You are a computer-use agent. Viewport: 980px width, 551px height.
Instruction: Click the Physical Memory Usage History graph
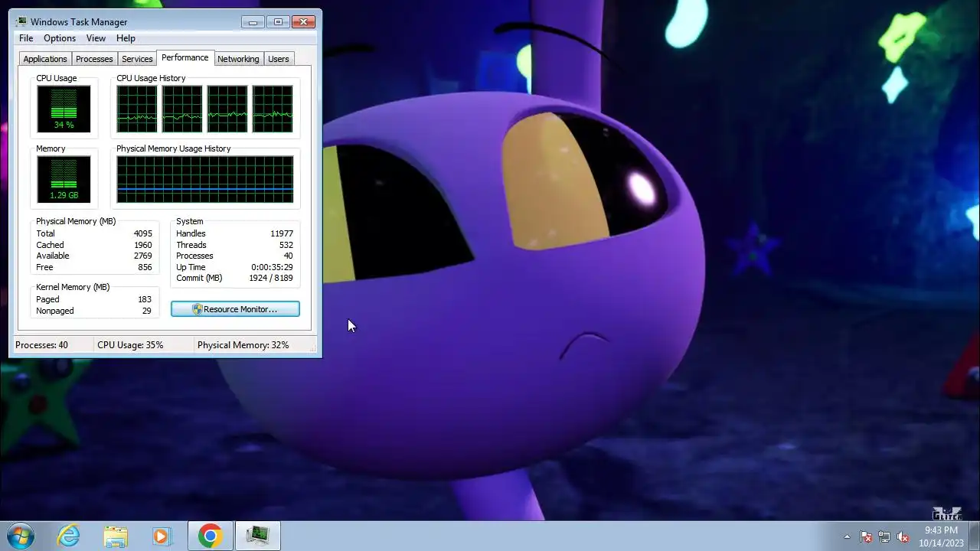click(x=205, y=179)
